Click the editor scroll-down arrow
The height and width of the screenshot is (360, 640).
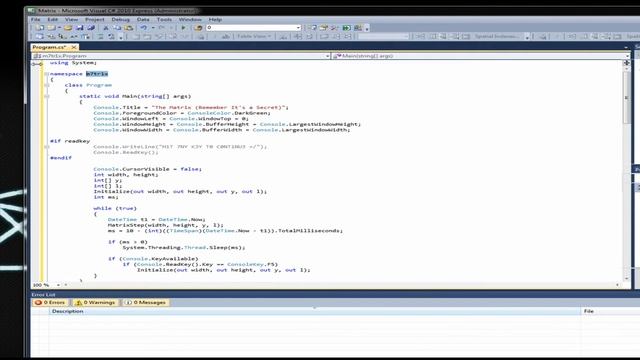coord(627,278)
